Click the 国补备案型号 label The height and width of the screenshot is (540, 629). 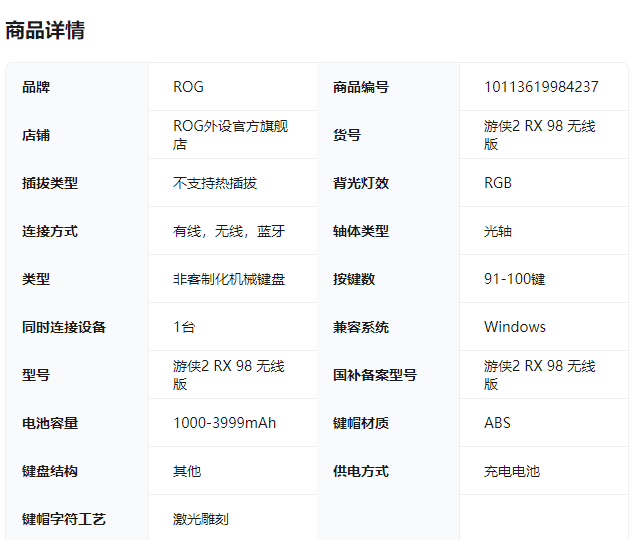375,375
